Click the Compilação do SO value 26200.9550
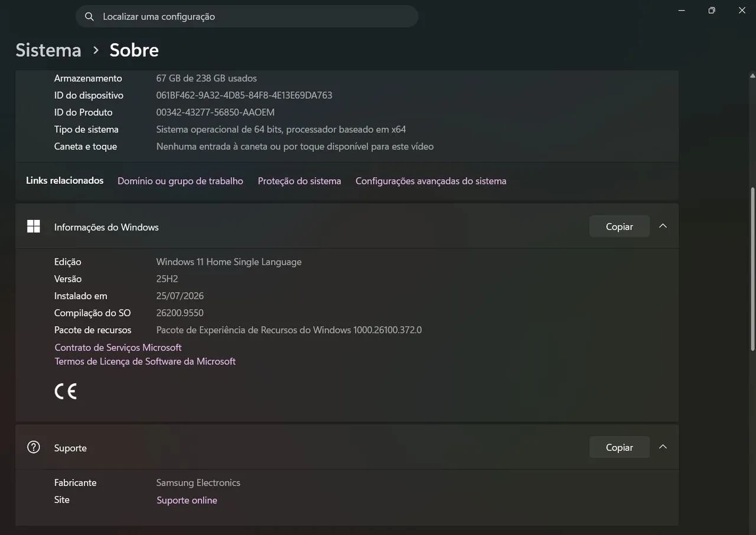This screenshot has width=756, height=535. (x=180, y=313)
